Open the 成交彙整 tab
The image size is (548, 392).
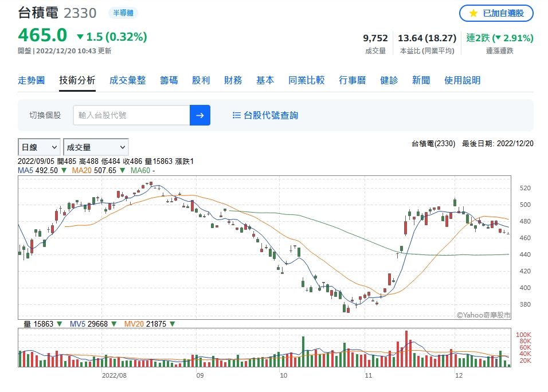pyautogui.click(x=128, y=80)
